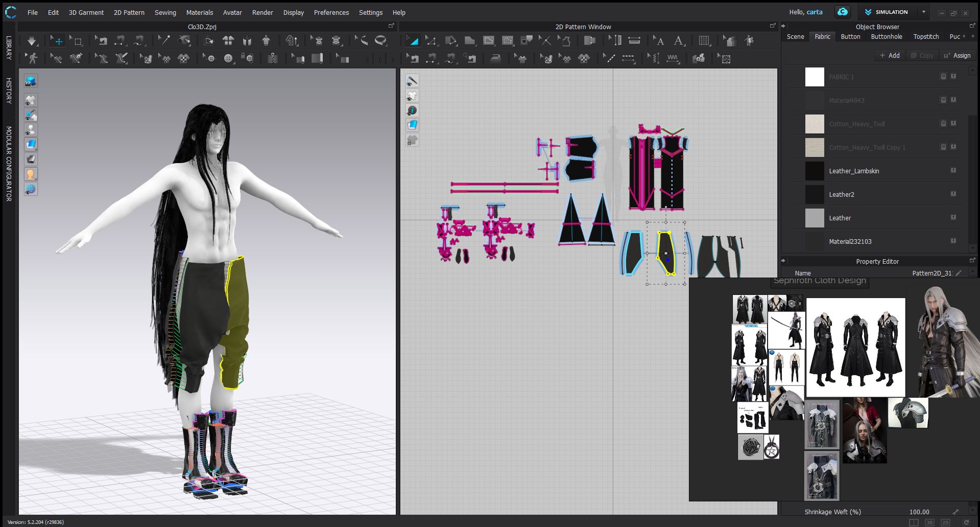Click the walking avatar motion tool
This screenshot has width=980, height=527.
[x=32, y=59]
